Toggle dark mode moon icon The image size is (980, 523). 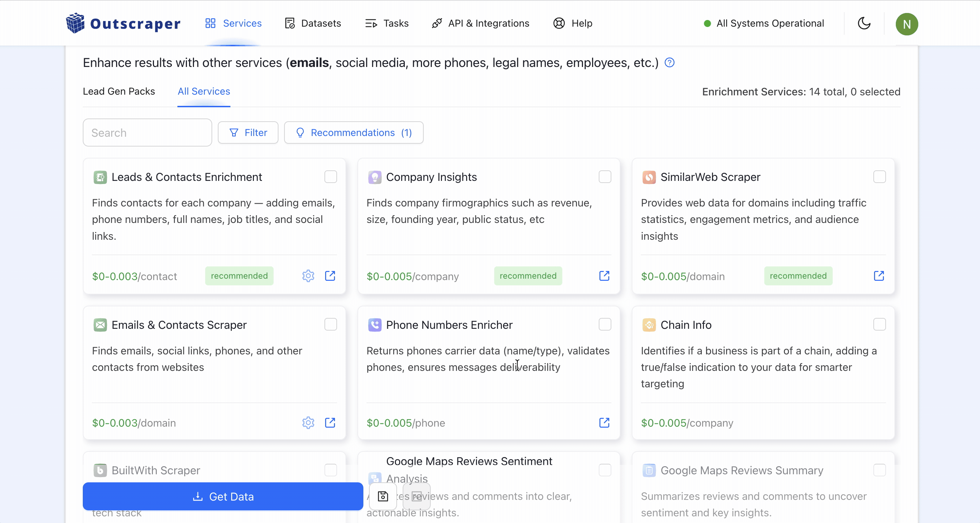[x=864, y=23]
